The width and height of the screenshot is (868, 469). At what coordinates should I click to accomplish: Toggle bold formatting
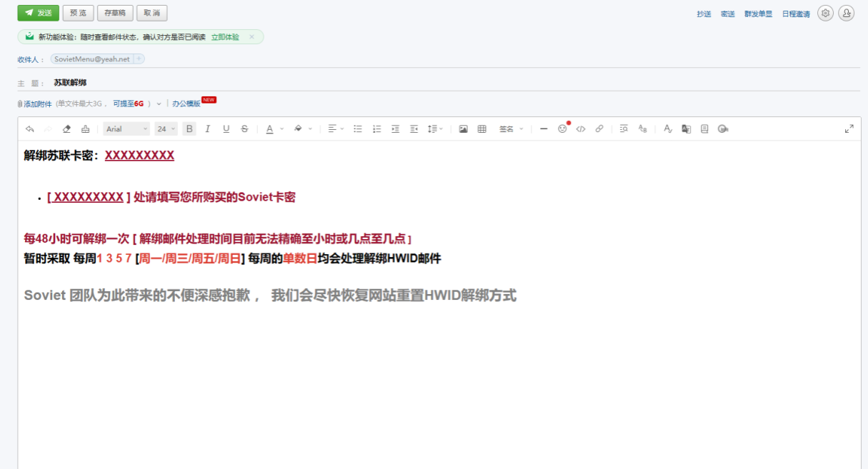[189, 129]
